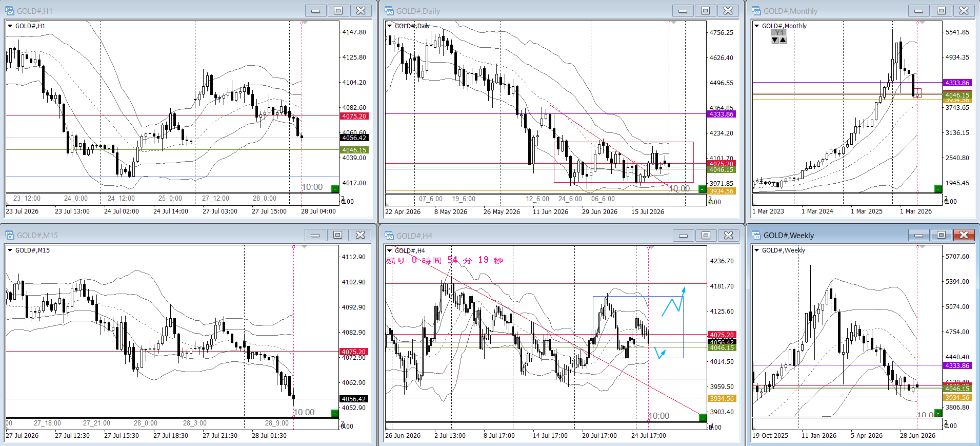Click the '28 Jul 01:30' time on M15 axis
The image size is (980, 446).
click(269, 435)
